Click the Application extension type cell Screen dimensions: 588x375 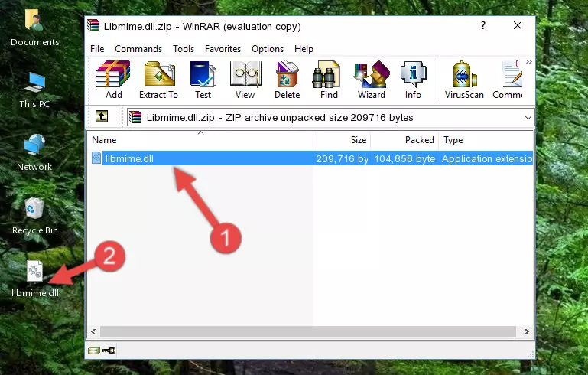tap(487, 158)
